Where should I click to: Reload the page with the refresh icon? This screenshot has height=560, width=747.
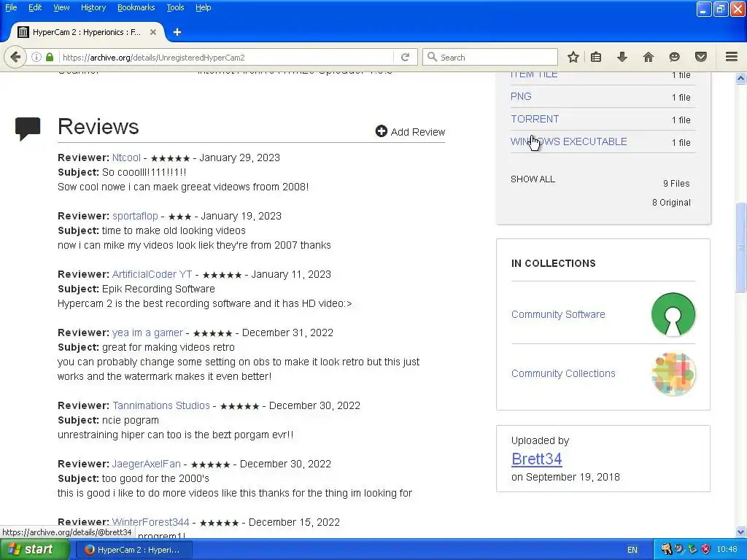405,57
